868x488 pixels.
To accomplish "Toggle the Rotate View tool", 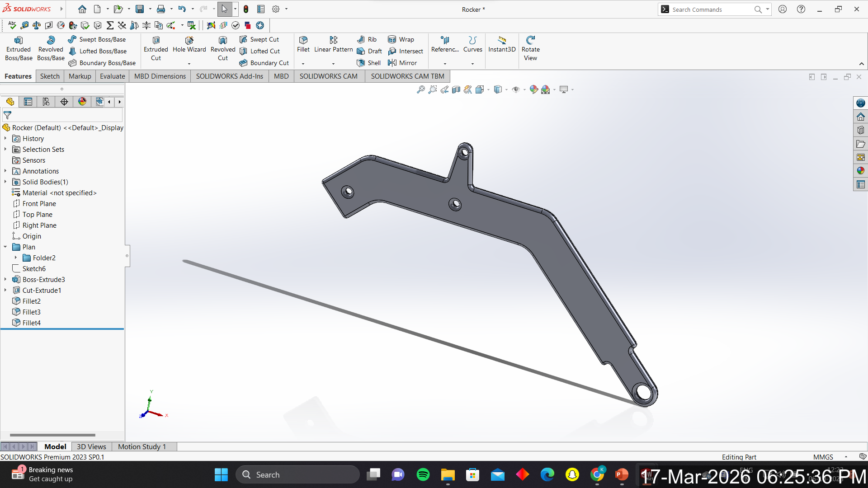I will pyautogui.click(x=530, y=40).
